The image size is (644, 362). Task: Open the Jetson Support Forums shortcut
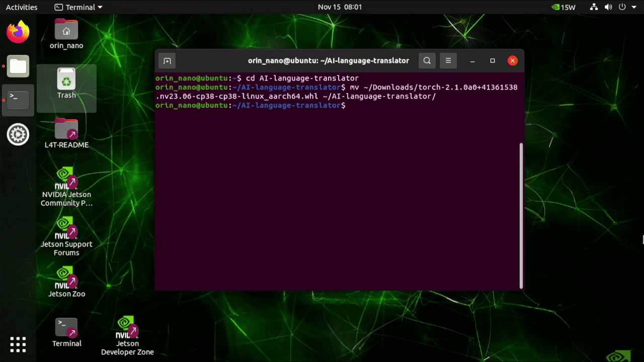[x=66, y=228]
